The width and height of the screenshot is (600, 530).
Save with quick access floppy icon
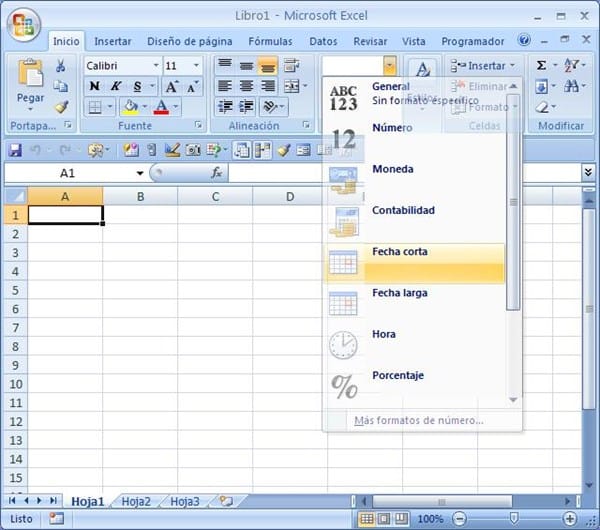[x=15, y=150]
